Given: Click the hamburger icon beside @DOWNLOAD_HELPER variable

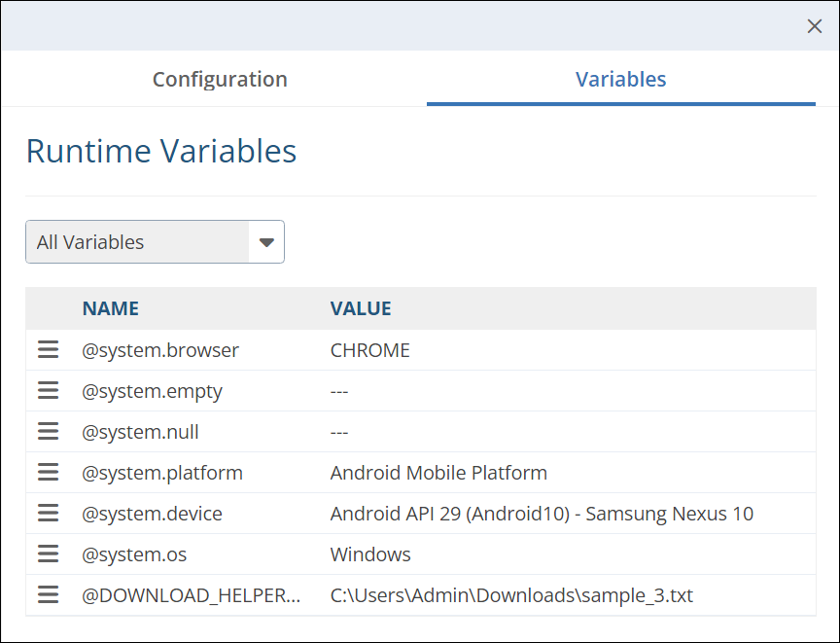Looking at the screenshot, I should coord(48,595).
